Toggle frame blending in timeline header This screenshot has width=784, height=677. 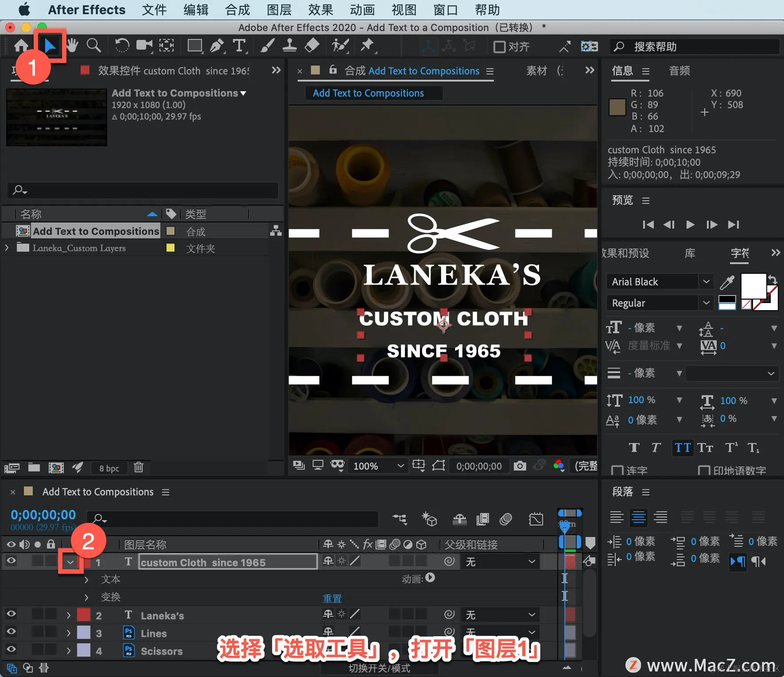coord(482,519)
